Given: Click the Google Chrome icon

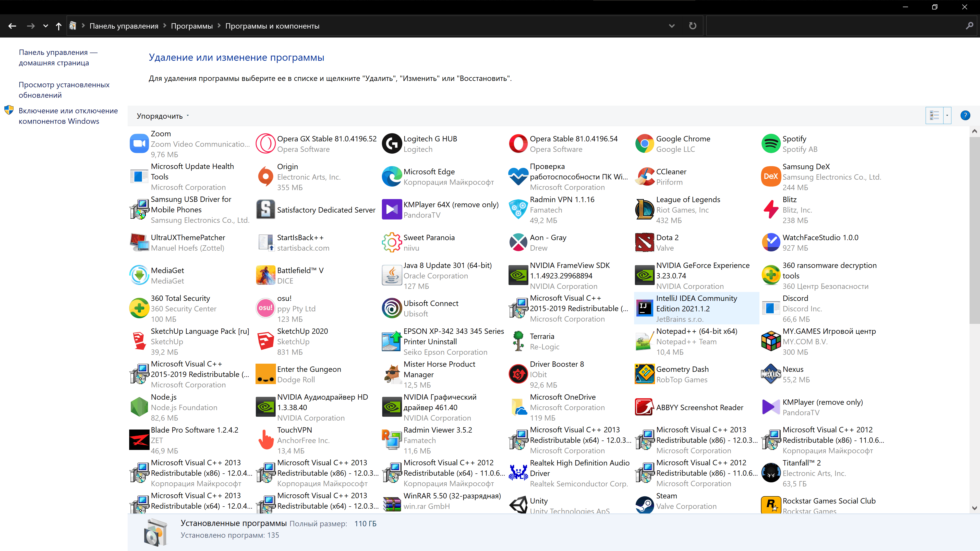Looking at the screenshot, I should pos(645,144).
